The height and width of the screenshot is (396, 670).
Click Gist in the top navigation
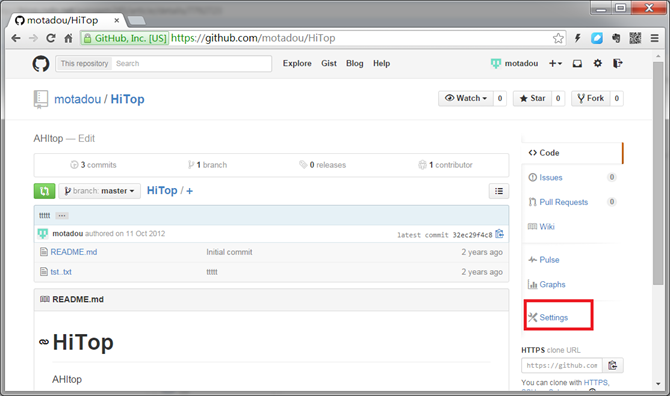pos(329,64)
